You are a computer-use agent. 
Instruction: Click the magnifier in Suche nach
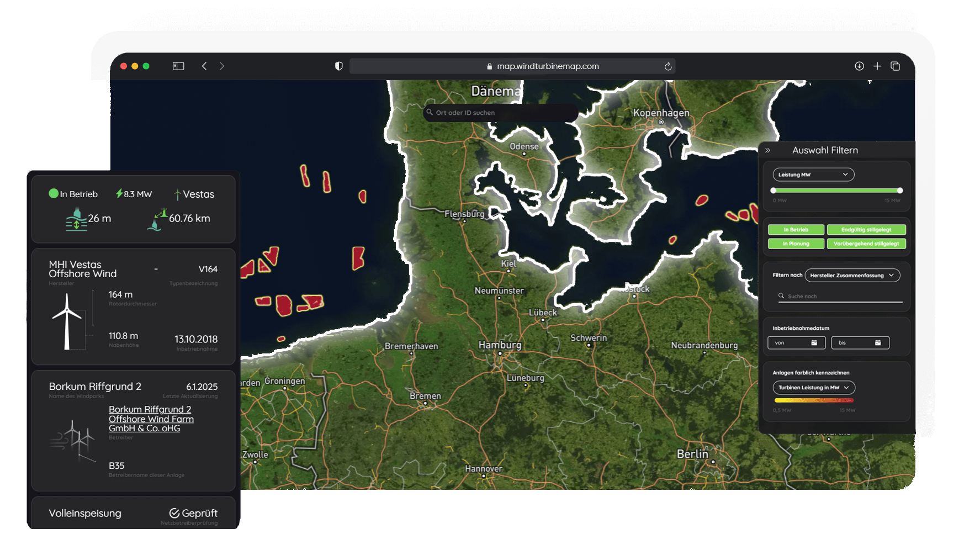click(781, 296)
